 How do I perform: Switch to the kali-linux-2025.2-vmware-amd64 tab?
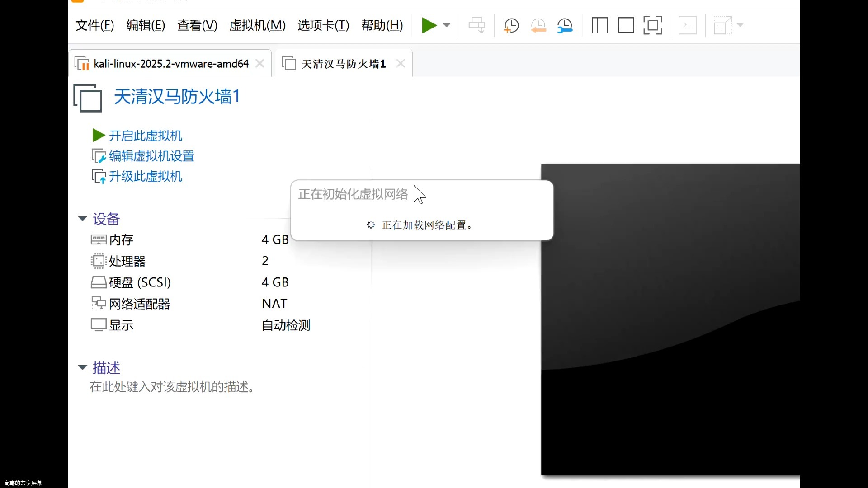(171, 64)
